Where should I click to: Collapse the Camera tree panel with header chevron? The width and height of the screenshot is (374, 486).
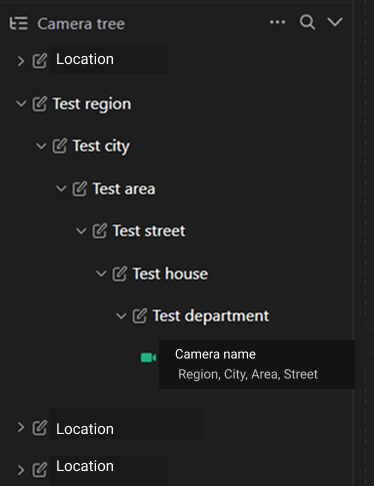pos(335,22)
